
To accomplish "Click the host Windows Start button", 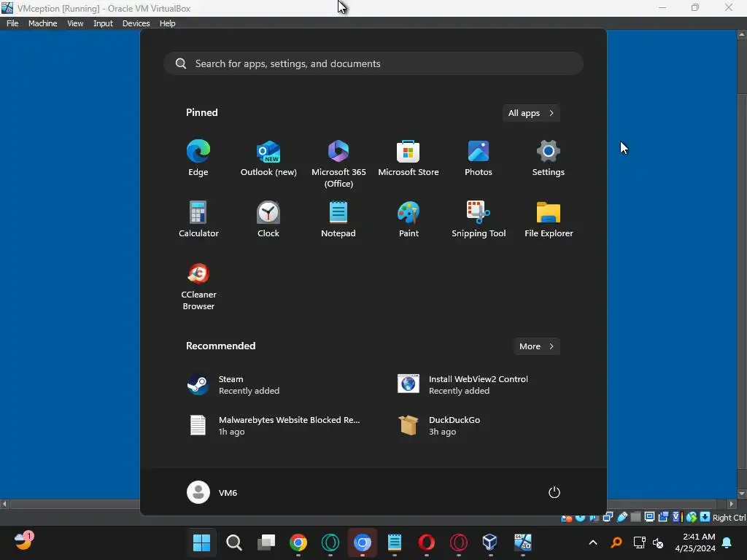I will (x=201, y=542).
